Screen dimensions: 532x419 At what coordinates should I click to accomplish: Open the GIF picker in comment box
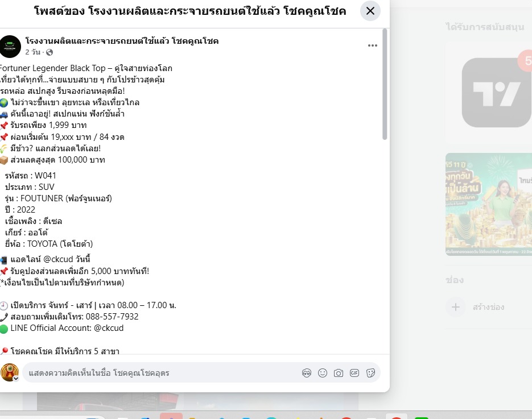(x=354, y=374)
